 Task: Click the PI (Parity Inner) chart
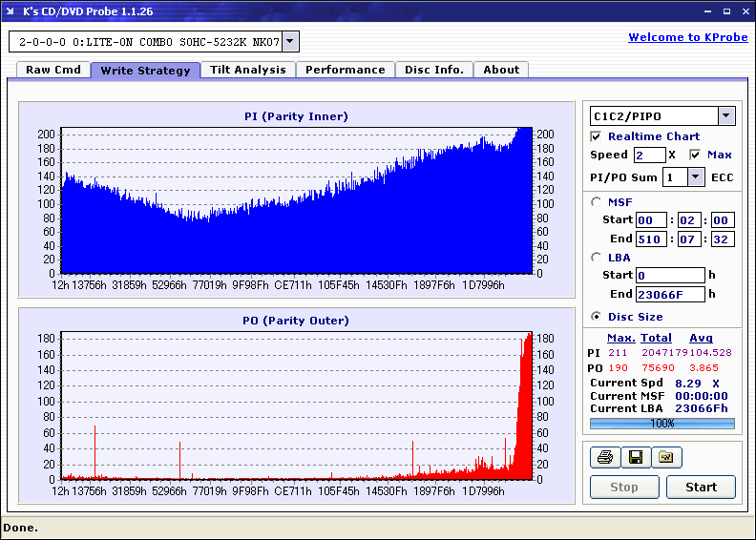297,200
